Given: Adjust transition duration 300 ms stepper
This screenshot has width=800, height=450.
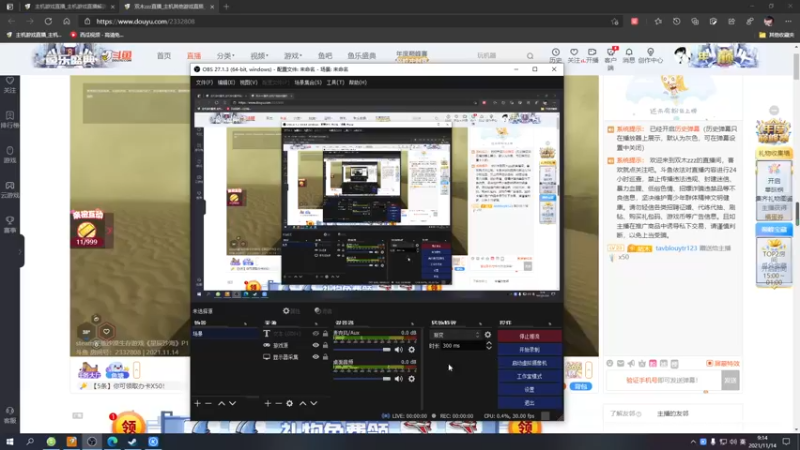Looking at the screenshot, I should (x=489, y=345).
